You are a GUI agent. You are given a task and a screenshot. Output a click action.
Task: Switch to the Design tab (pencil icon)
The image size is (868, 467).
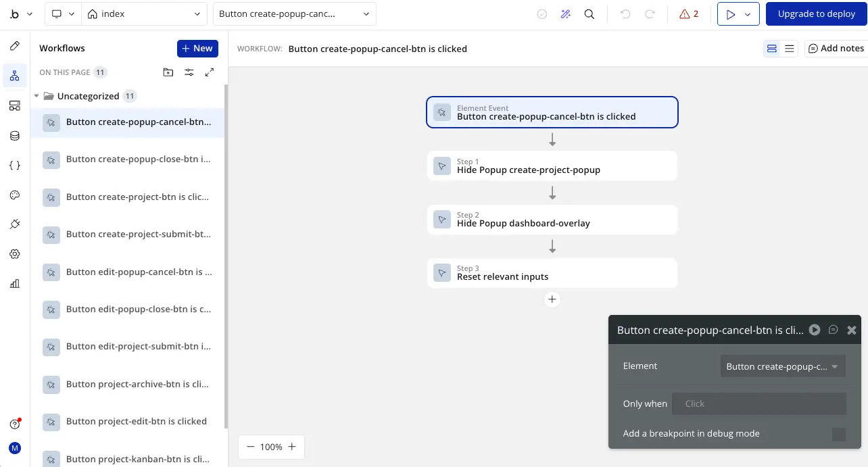coord(15,46)
